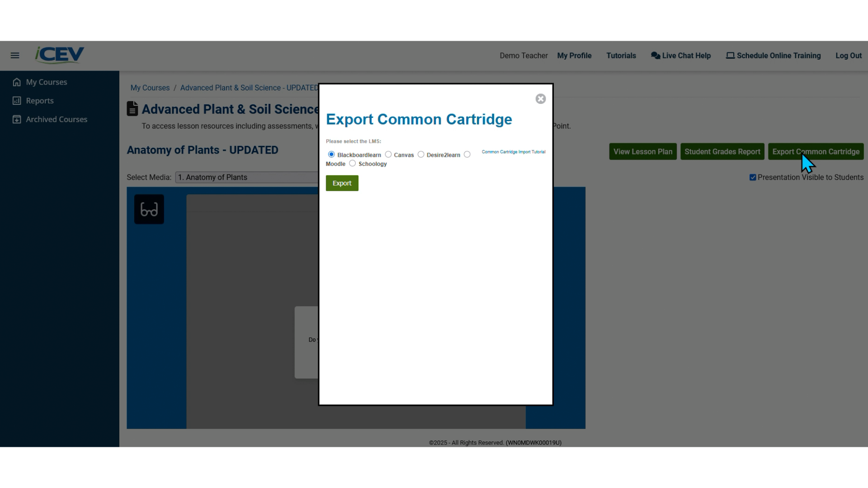
Task: Go to My Profile
Action: pos(574,56)
